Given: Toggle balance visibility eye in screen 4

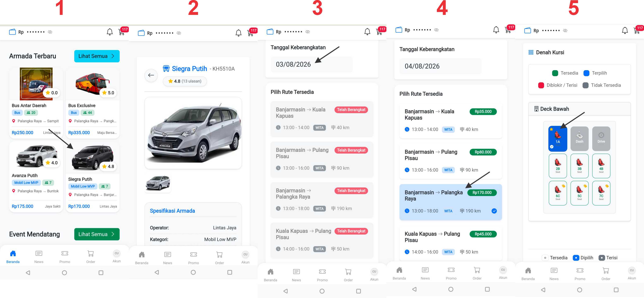Looking at the screenshot, I should coord(436,30).
